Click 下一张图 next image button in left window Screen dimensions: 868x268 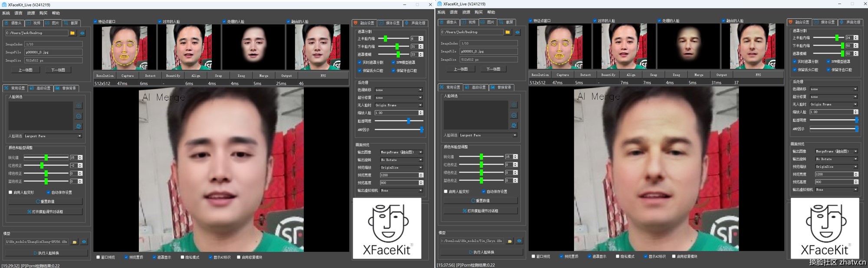point(58,70)
